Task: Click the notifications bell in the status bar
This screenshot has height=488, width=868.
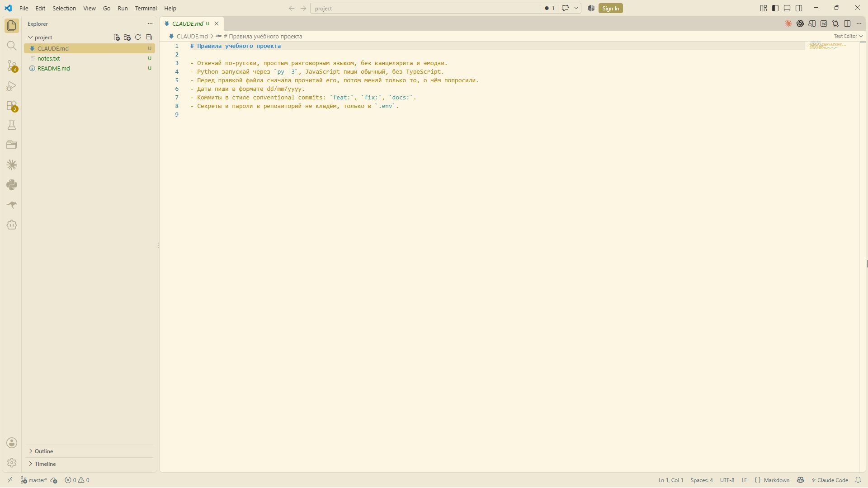Action: [x=858, y=480]
